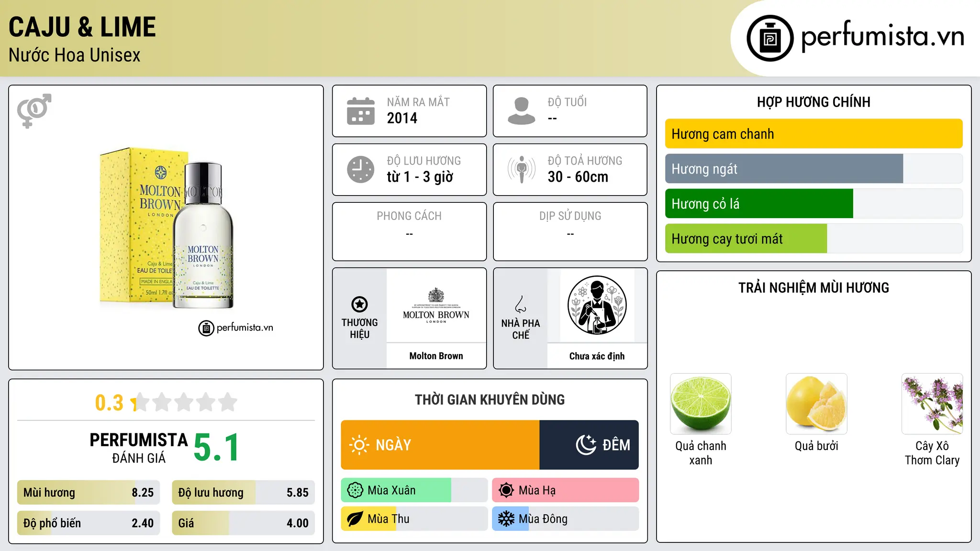This screenshot has height=551, width=980.
Task: Click the ĐÊM nighttime segment
Action: pyautogui.click(x=589, y=445)
